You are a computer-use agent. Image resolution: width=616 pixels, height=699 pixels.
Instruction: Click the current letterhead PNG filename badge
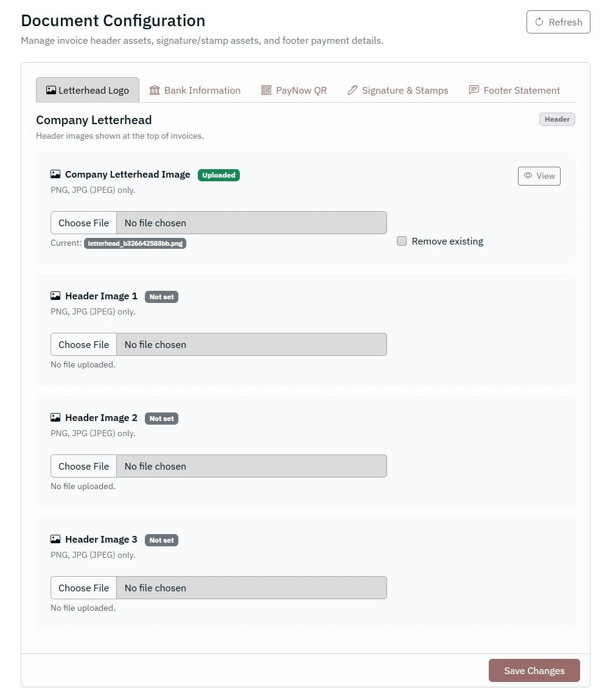pos(135,243)
